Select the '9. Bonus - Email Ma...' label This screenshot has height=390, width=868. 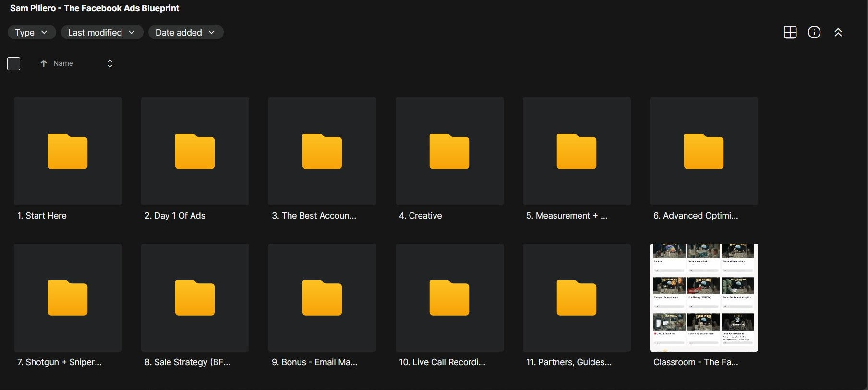(x=314, y=362)
